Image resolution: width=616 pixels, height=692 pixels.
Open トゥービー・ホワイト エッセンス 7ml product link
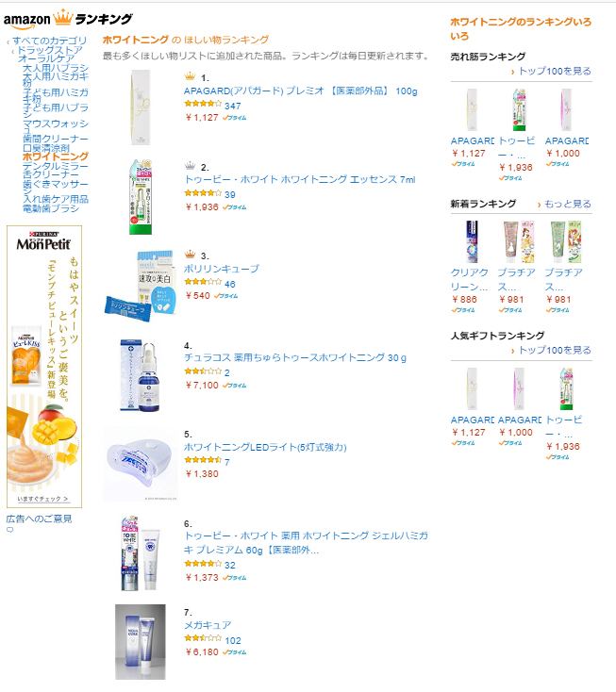(x=300, y=180)
